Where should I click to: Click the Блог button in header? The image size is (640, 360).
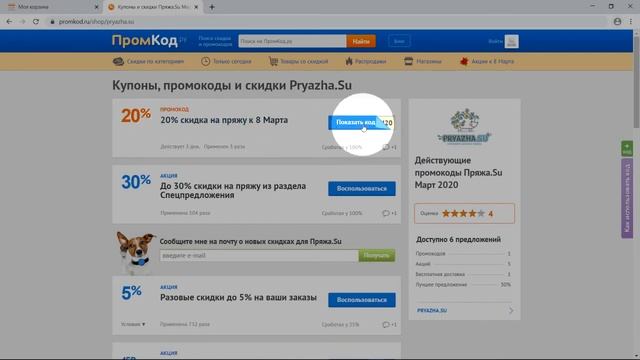399,41
